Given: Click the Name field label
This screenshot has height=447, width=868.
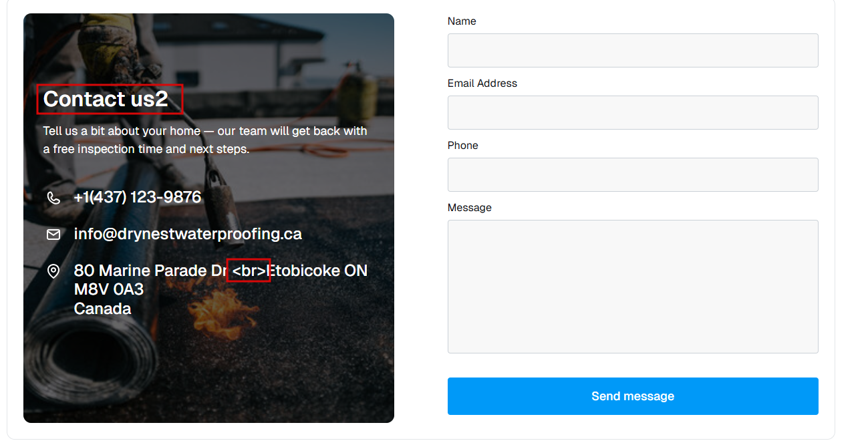Looking at the screenshot, I should click(462, 21).
